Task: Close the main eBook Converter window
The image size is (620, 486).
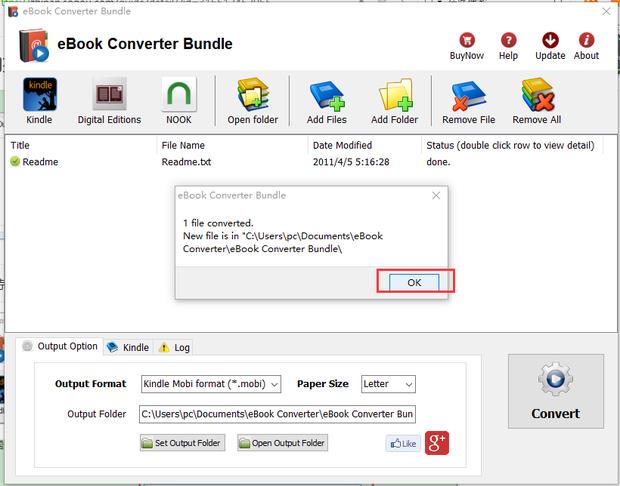Action: point(606,11)
